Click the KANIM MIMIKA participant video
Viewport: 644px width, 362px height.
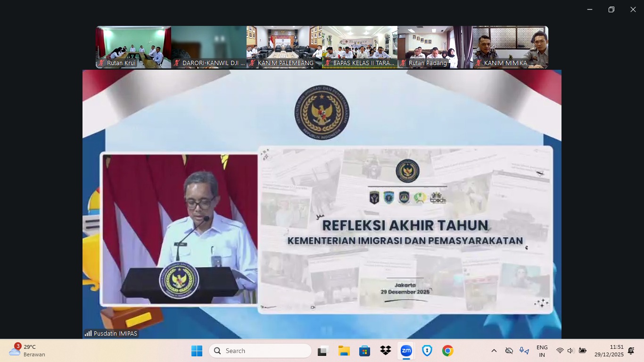[x=510, y=47]
